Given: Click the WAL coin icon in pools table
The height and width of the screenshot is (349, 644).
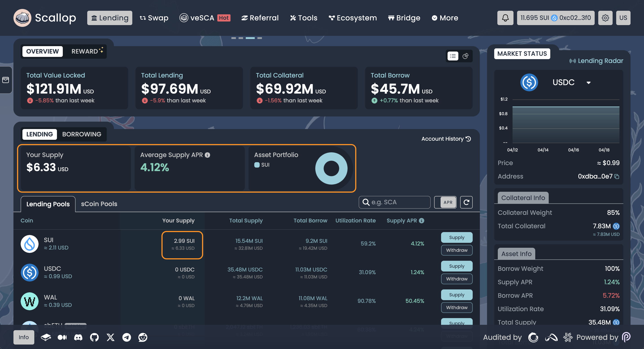Looking at the screenshot, I should coord(30,301).
